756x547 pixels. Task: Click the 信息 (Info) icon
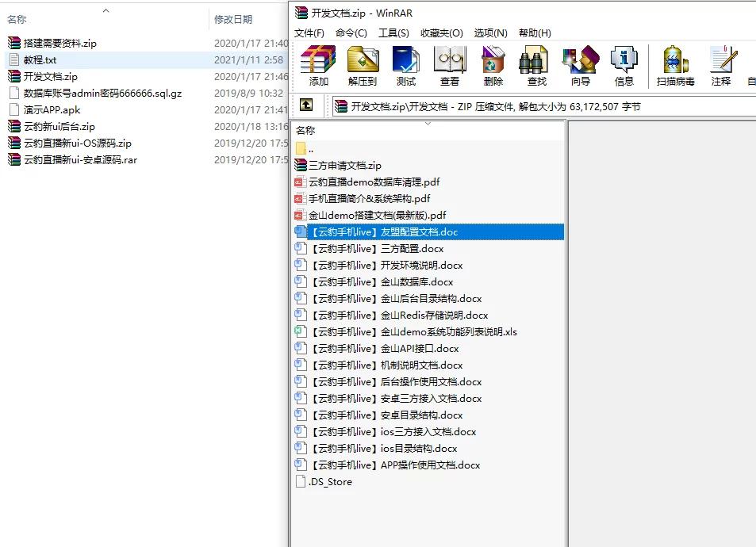coord(624,65)
